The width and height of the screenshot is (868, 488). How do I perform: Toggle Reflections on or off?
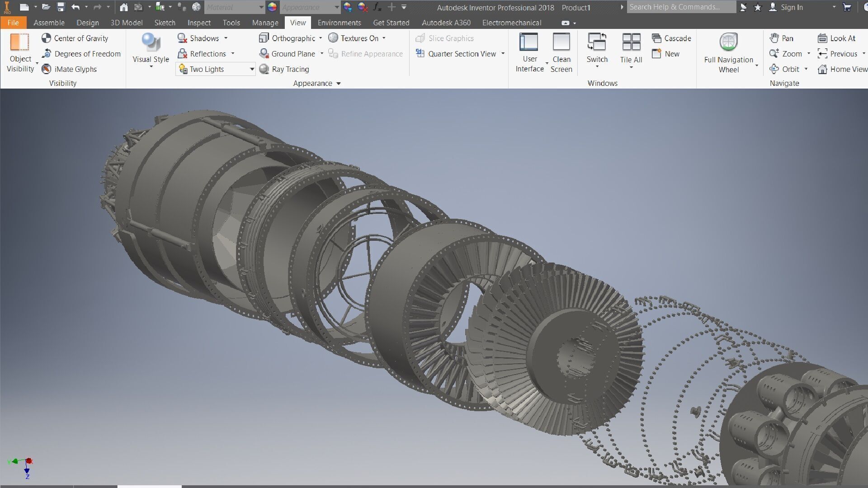pos(202,54)
